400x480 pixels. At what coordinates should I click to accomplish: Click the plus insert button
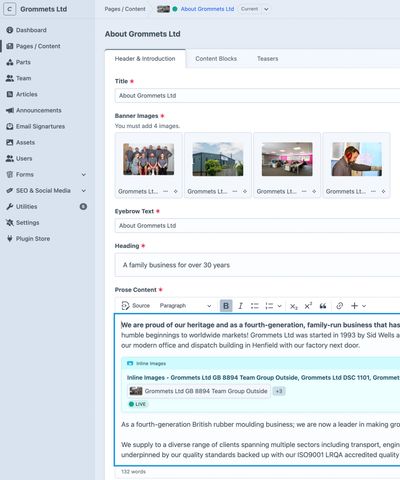(x=355, y=306)
